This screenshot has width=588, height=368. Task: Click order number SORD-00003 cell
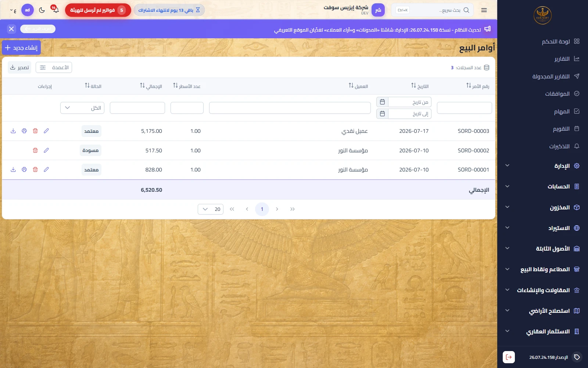pos(473,131)
